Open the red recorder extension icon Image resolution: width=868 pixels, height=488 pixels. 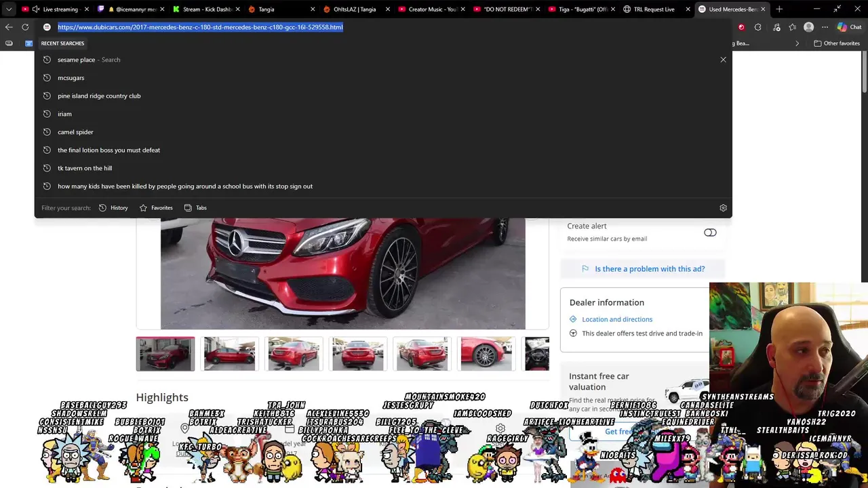click(x=741, y=27)
